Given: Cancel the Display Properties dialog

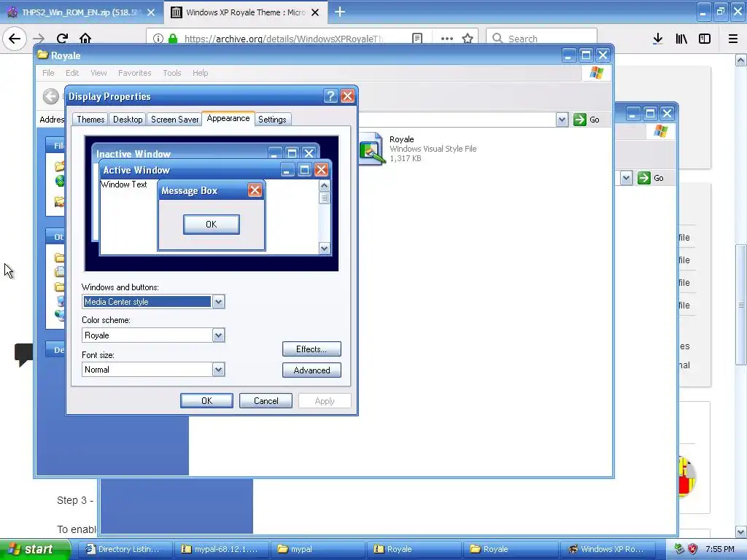Looking at the screenshot, I should (x=266, y=401).
